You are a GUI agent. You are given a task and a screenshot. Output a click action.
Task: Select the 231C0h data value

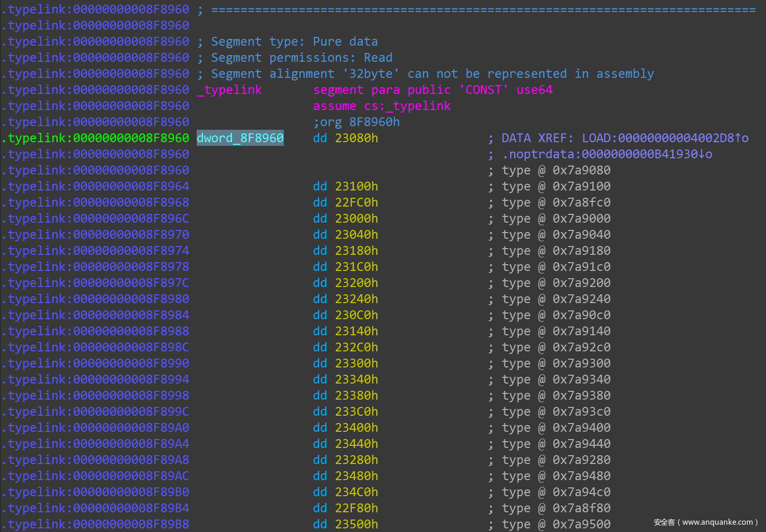point(356,267)
